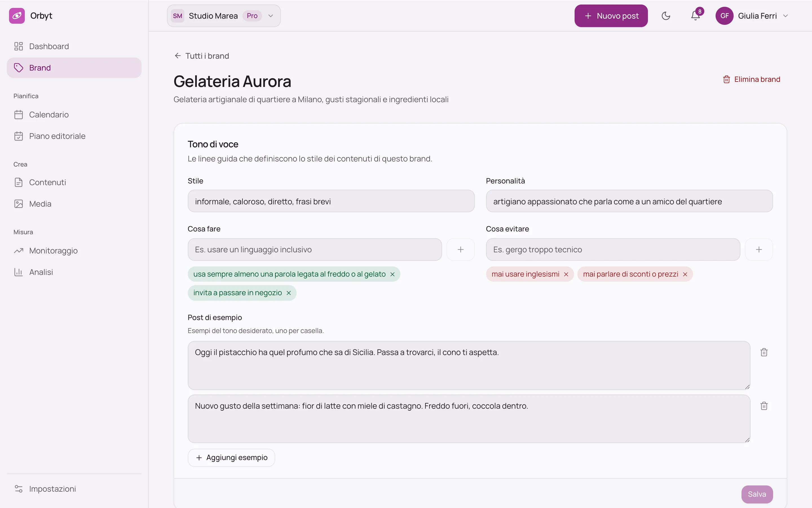The width and height of the screenshot is (812, 508).
Task: Open Impostazioni settings
Action: [x=74, y=489]
